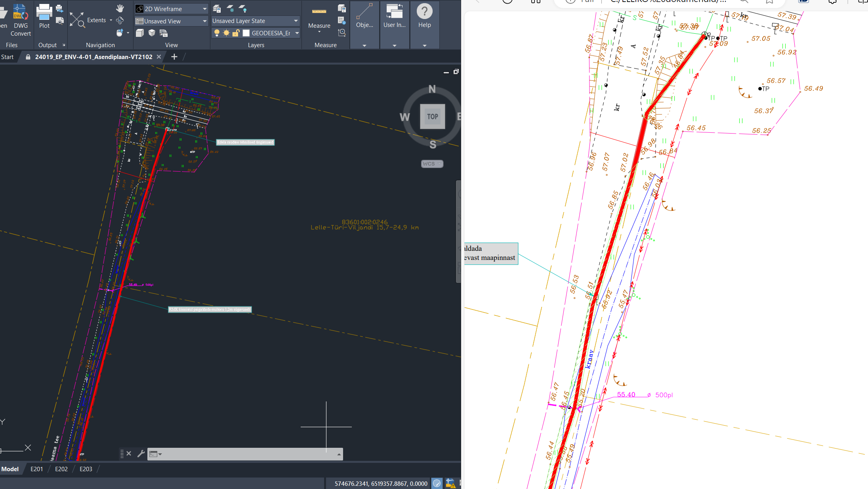Click the freeze layer snowflake icon
The width and height of the screenshot is (868, 489).
[x=230, y=8]
